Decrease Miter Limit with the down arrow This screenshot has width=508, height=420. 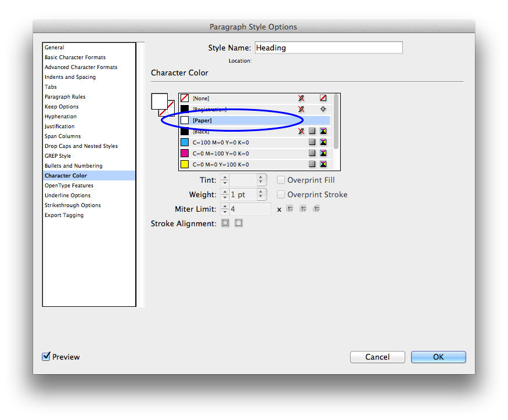coord(225,212)
